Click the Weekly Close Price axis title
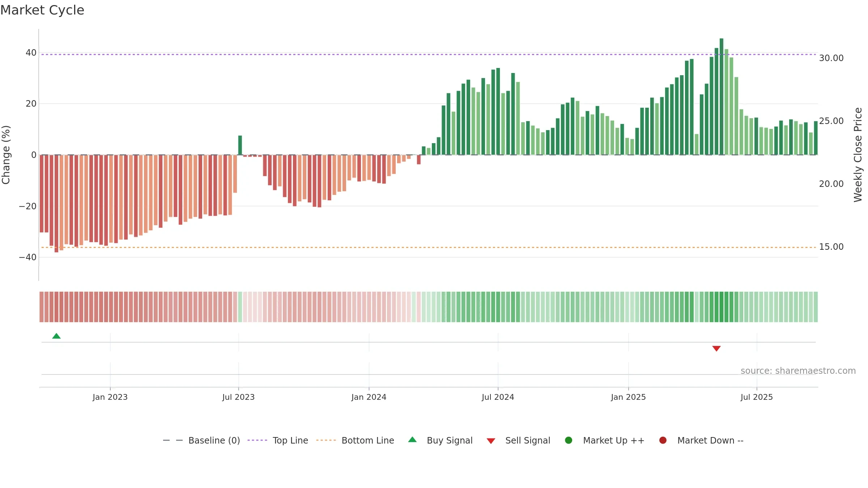 click(x=858, y=155)
